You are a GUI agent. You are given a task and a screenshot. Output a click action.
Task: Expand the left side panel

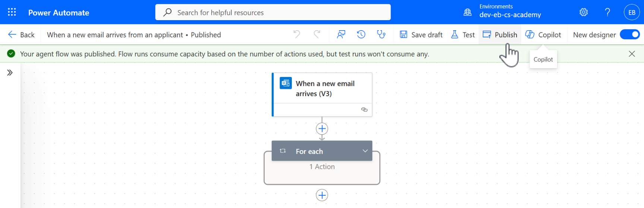click(x=10, y=72)
